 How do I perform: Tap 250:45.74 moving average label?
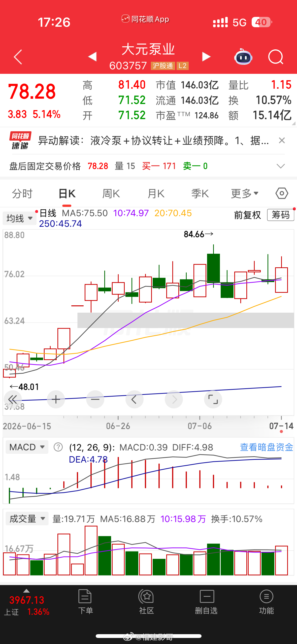(60, 224)
